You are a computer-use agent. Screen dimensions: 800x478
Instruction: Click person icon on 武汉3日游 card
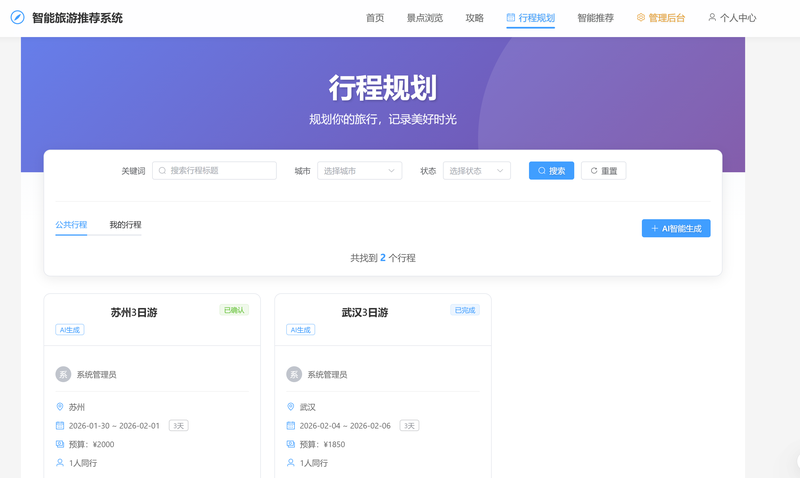(x=291, y=463)
